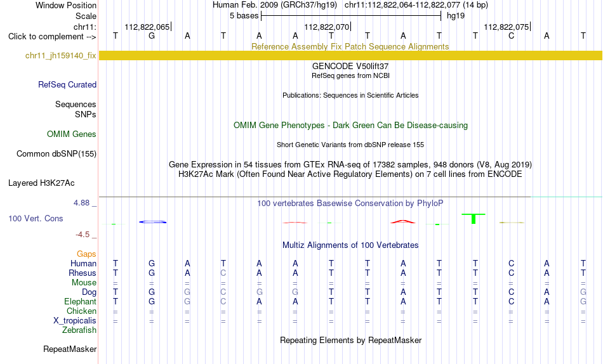Open the RefSeq Curated track label

coord(67,84)
